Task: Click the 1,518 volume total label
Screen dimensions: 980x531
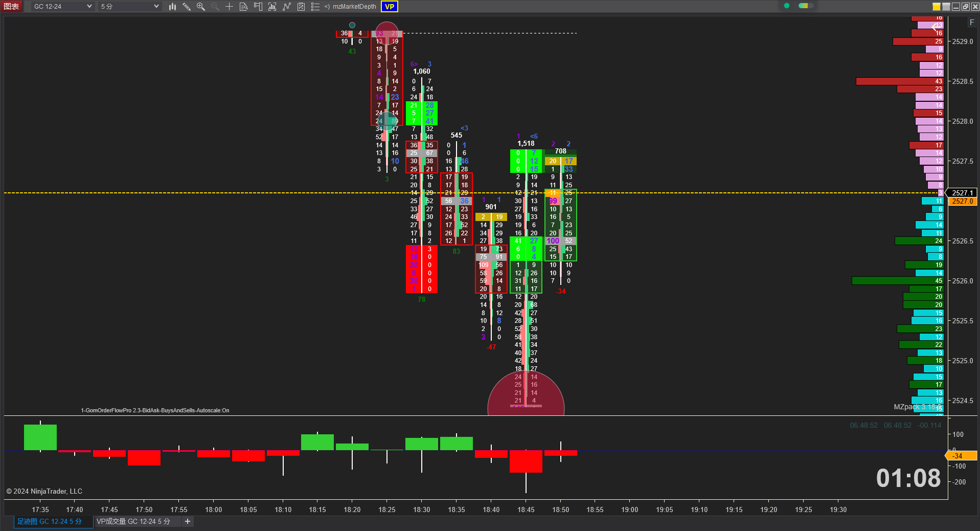Action: click(526, 144)
